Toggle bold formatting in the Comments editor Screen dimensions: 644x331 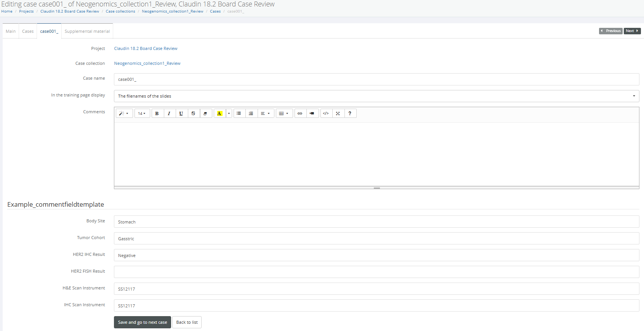(157, 113)
